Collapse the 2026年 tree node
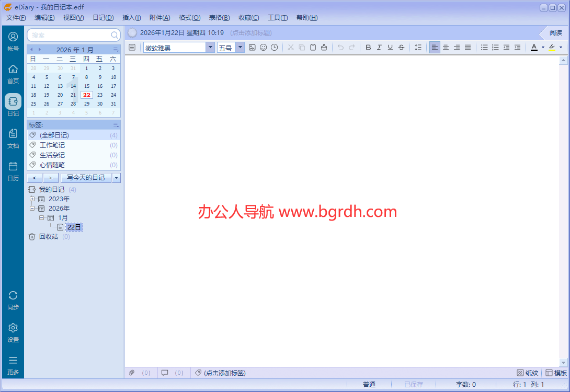The height and width of the screenshot is (392, 570). click(32, 208)
